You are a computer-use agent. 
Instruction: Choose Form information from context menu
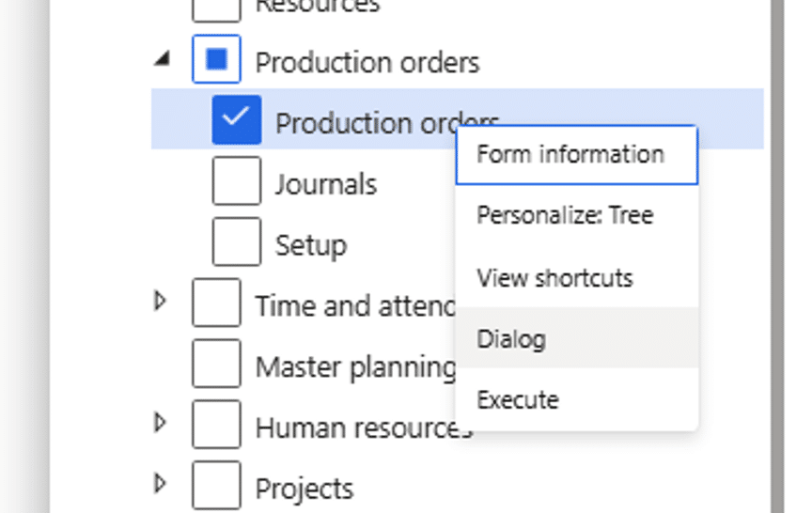coord(570,155)
